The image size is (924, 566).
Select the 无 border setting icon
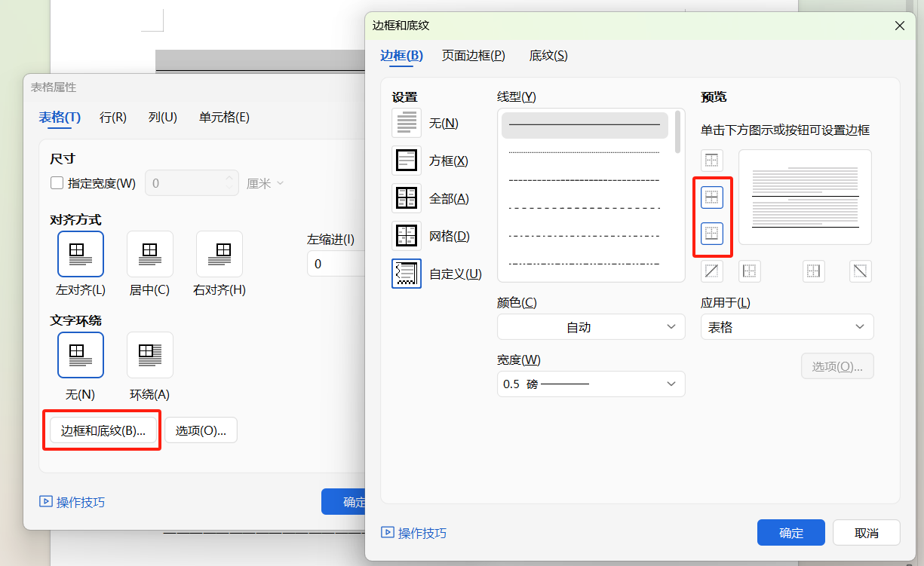pos(406,122)
